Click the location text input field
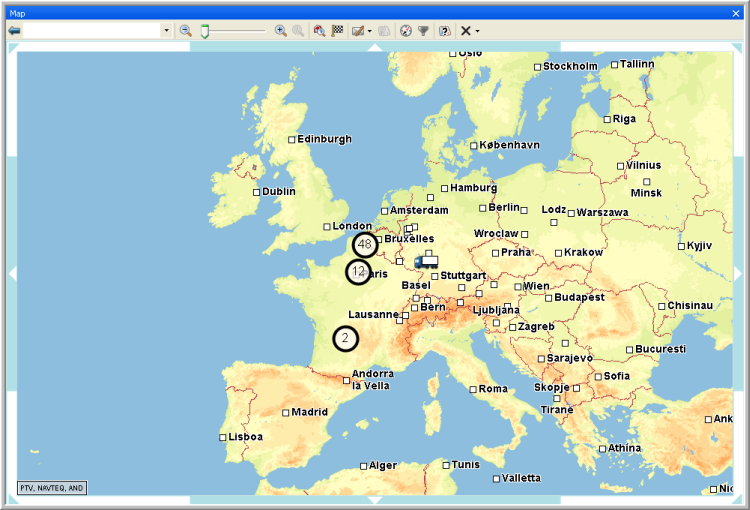 point(92,31)
